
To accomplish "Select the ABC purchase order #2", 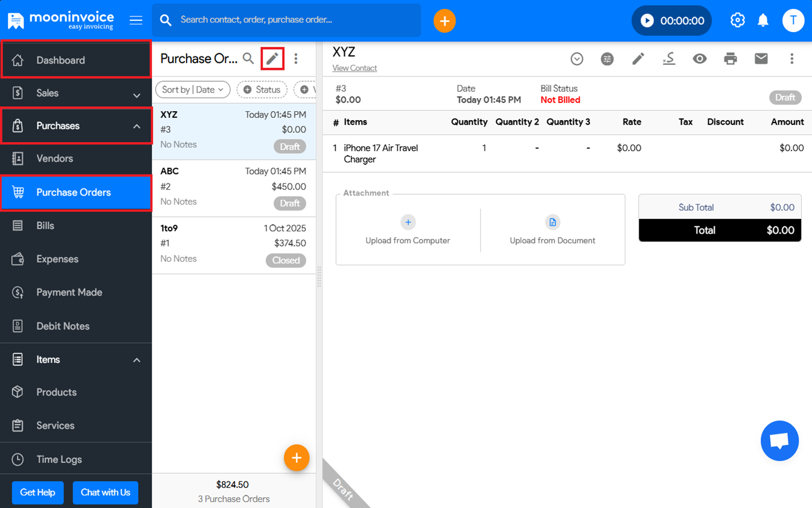I will click(233, 187).
